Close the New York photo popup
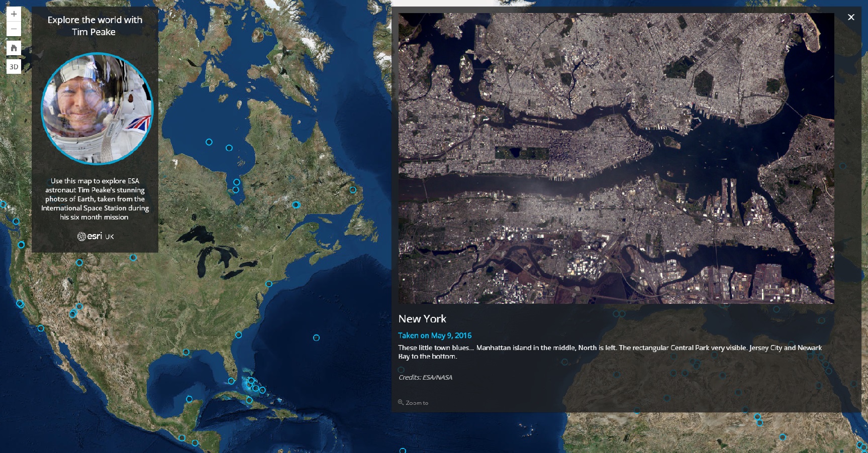 [x=851, y=17]
